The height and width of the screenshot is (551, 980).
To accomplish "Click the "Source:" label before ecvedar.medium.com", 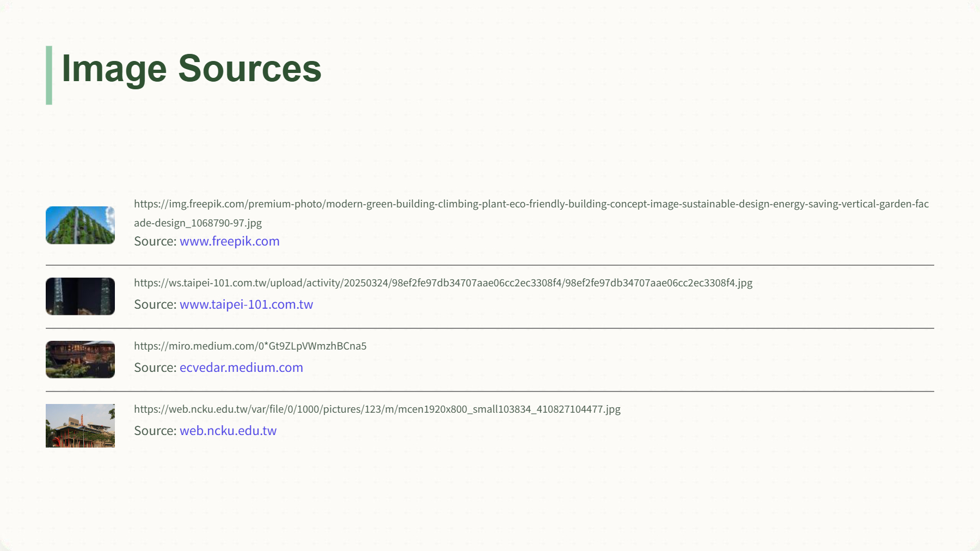I will [x=155, y=368].
